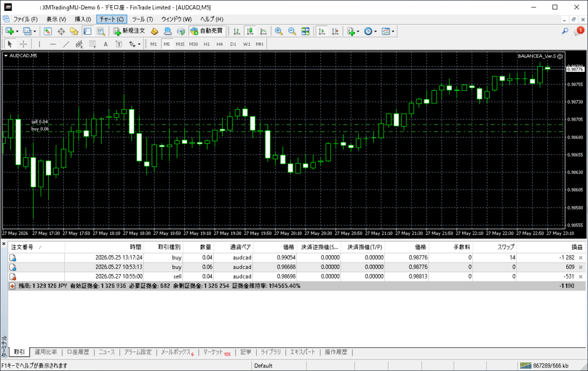
Task: Click the 新規注文 new order button
Action: (x=129, y=31)
